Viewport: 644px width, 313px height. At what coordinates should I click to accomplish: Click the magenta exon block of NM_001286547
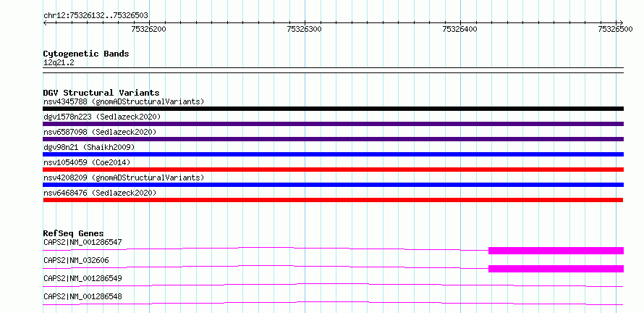(x=556, y=251)
